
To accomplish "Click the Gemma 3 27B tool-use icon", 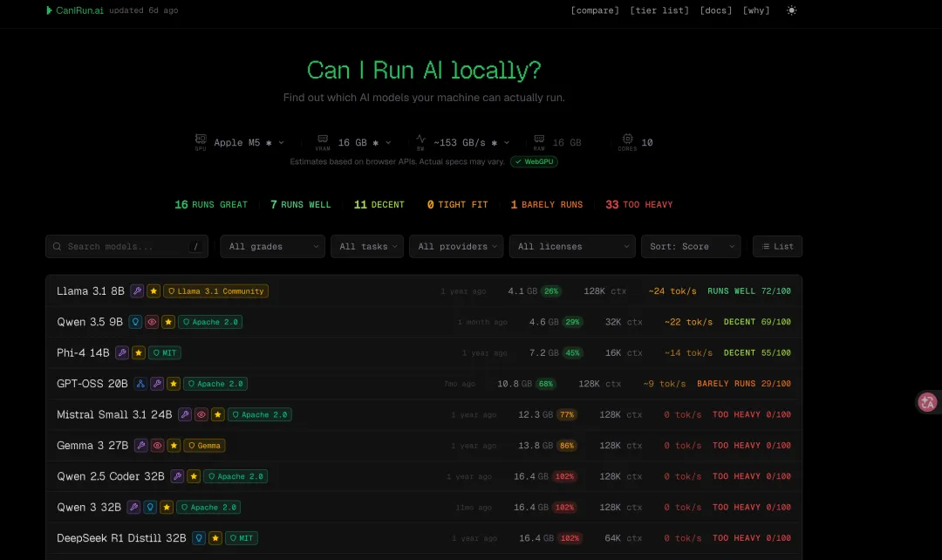I will tap(141, 445).
